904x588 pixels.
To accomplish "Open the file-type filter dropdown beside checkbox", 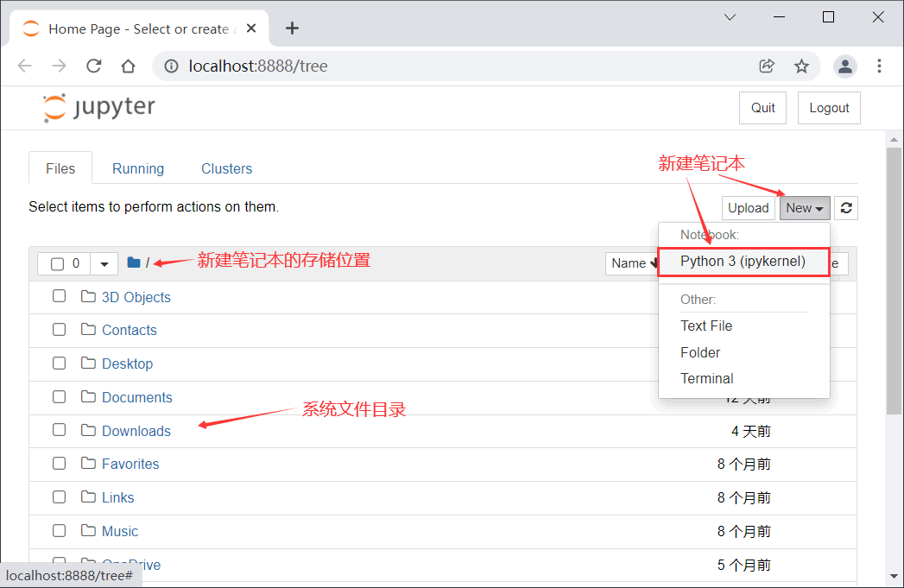I will 104,262.
